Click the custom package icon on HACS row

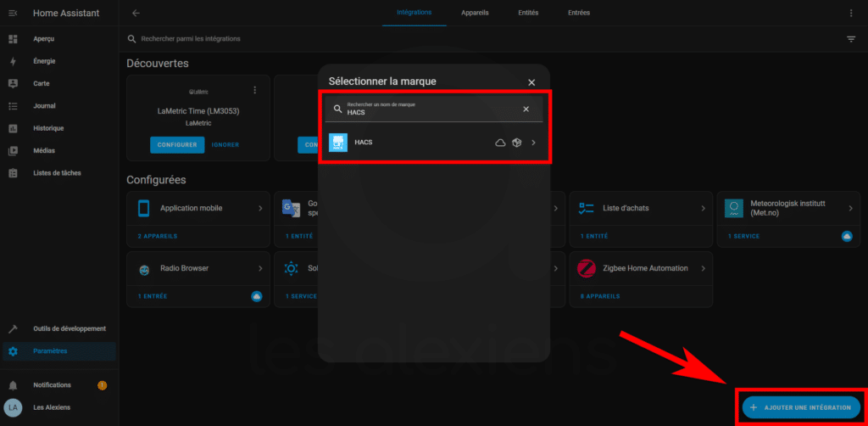point(516,143)
